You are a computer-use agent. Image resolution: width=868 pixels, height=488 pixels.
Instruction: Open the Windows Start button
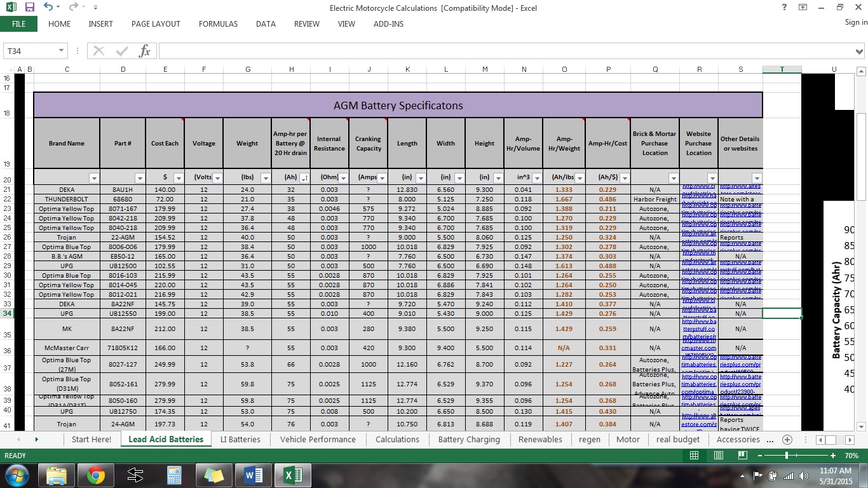17,475
